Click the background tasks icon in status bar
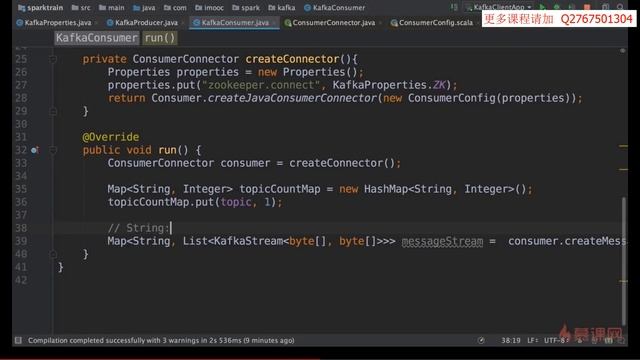 coord(481,340)
